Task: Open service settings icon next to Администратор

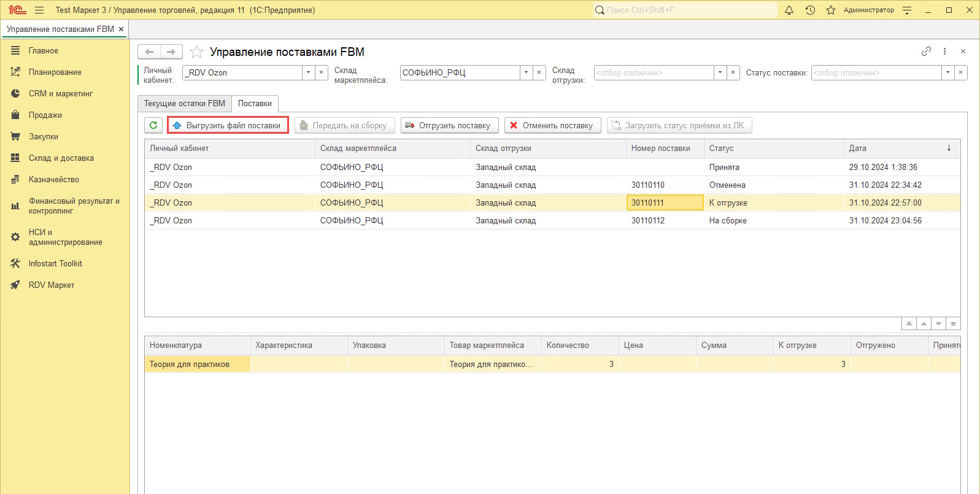Action: 907,10
